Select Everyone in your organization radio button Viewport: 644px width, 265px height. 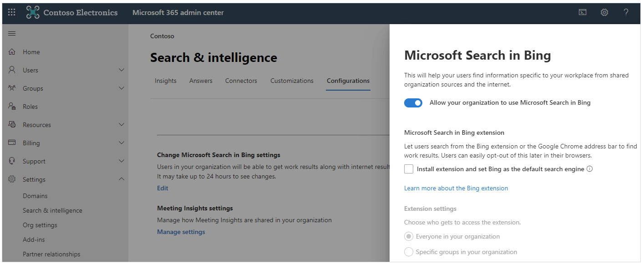(x=409, y=236)
